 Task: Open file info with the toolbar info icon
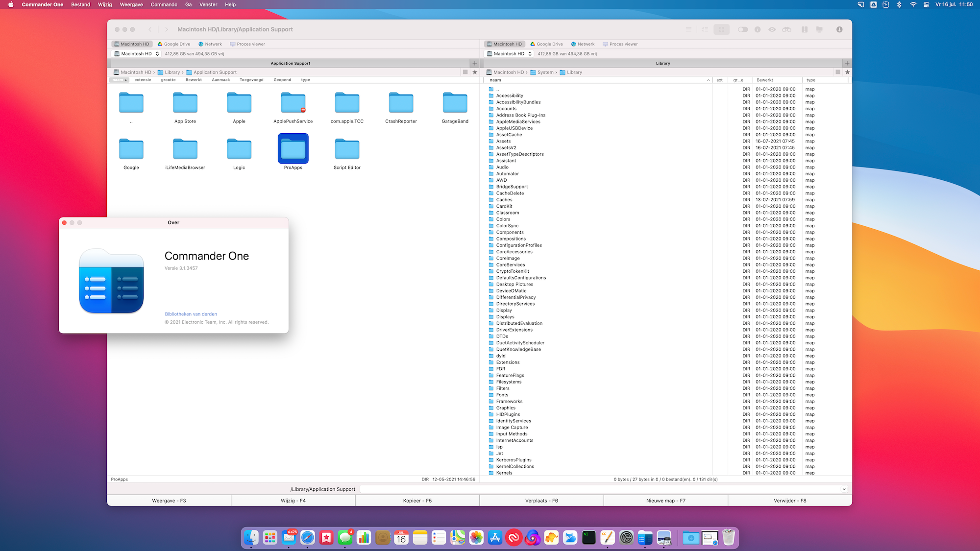(x=758, y=29)
